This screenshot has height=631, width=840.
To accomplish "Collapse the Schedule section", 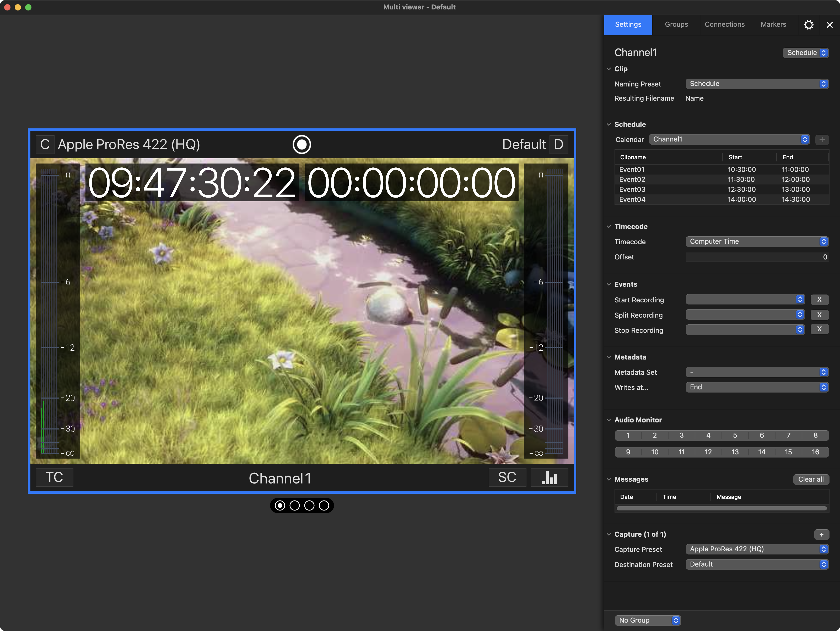I will 609,124.
